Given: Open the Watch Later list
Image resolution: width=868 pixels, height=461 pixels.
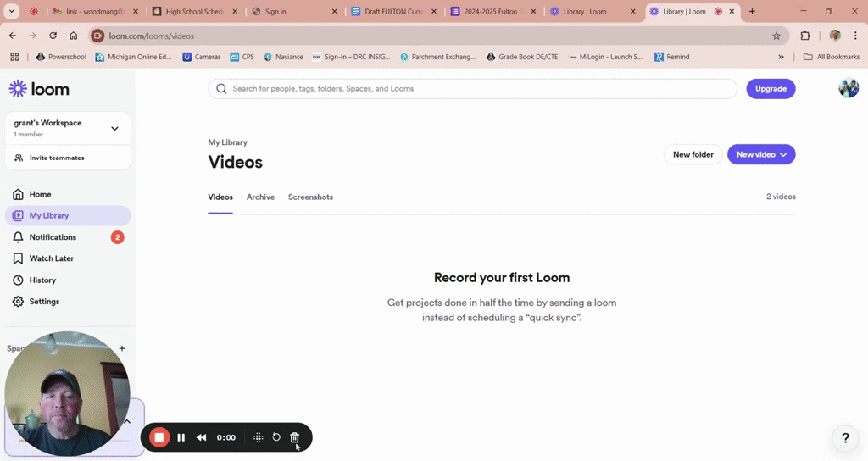Looking at the screenshot, I should pos(68,258).
